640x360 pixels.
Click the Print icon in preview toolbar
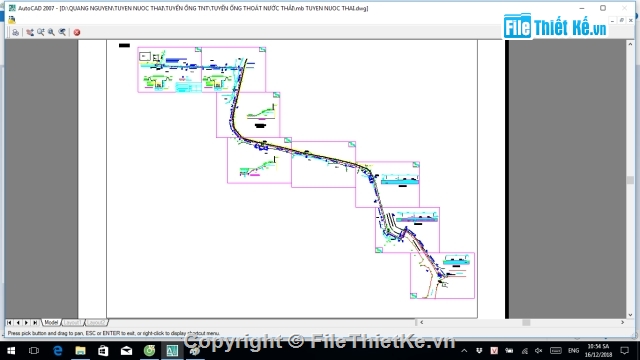(x=16, y=32)
